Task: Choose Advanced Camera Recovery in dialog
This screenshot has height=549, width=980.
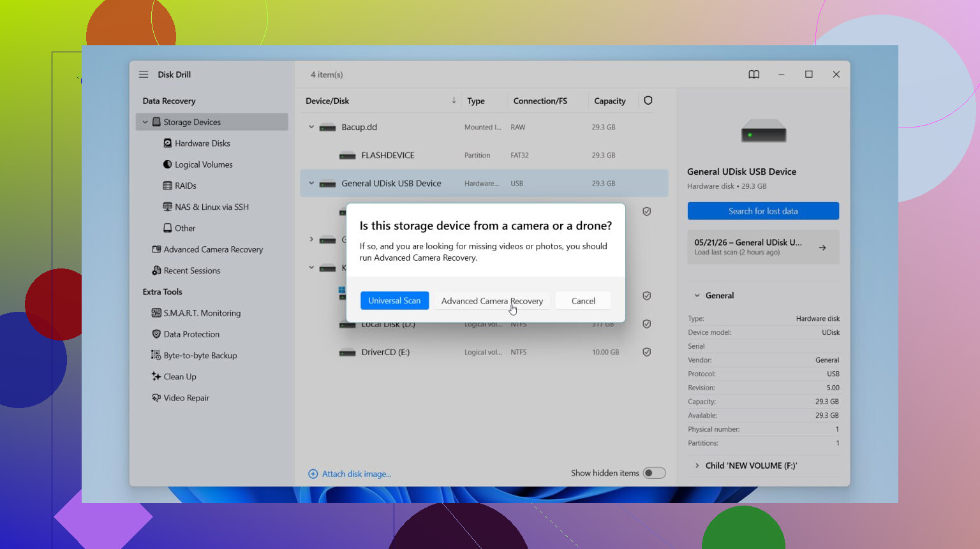Action: [x=492, y=301]
